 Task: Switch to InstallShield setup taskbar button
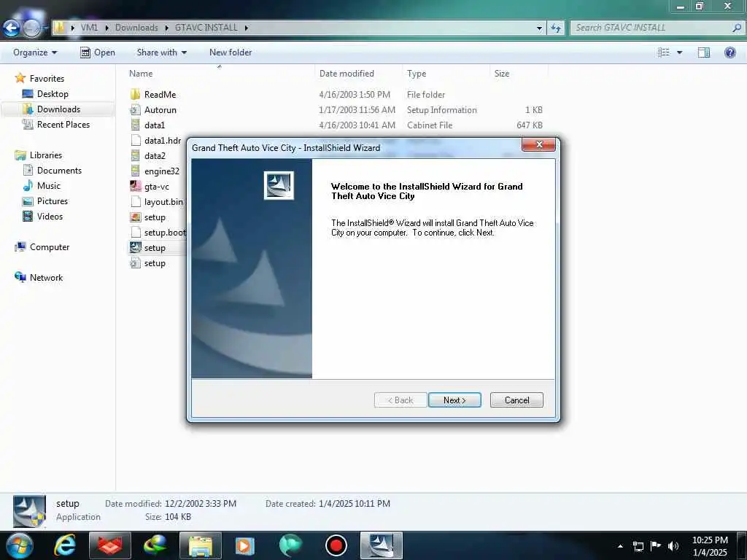coord(381,545)
